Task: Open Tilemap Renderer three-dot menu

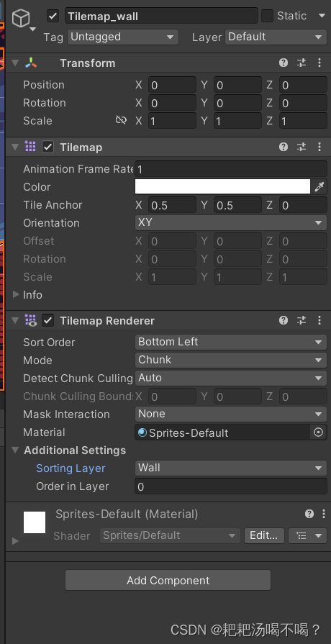Action: pyautogui.click(x=319, y=320)
